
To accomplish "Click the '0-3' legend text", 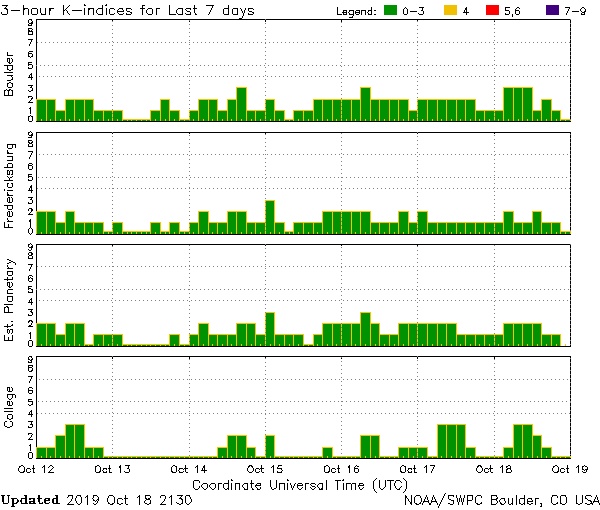I will [413, 11].
